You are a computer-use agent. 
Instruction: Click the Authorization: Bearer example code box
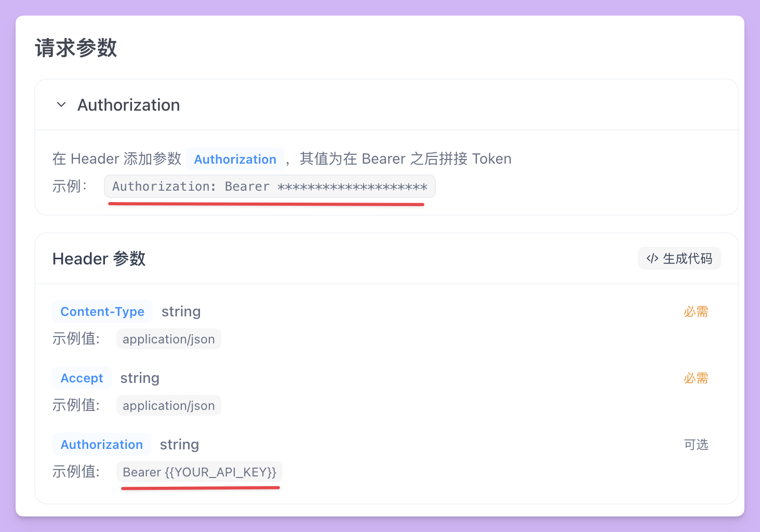pos(270,187)
